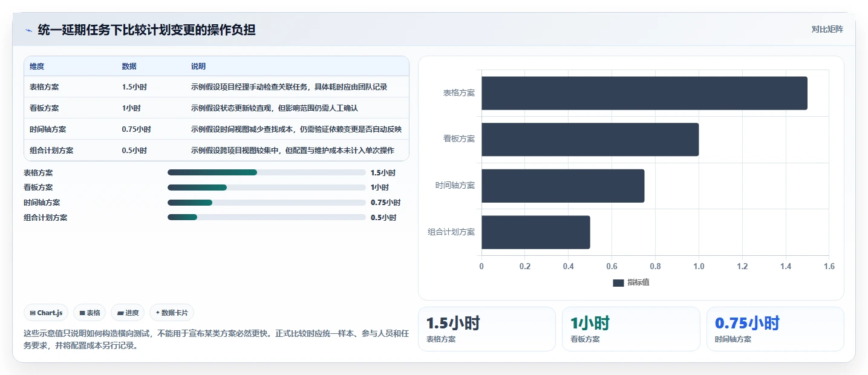The height and width of the screenshot is (375, 868).
Task: Click the 1.5小时 value beside the progress bar
Action: 383,172
